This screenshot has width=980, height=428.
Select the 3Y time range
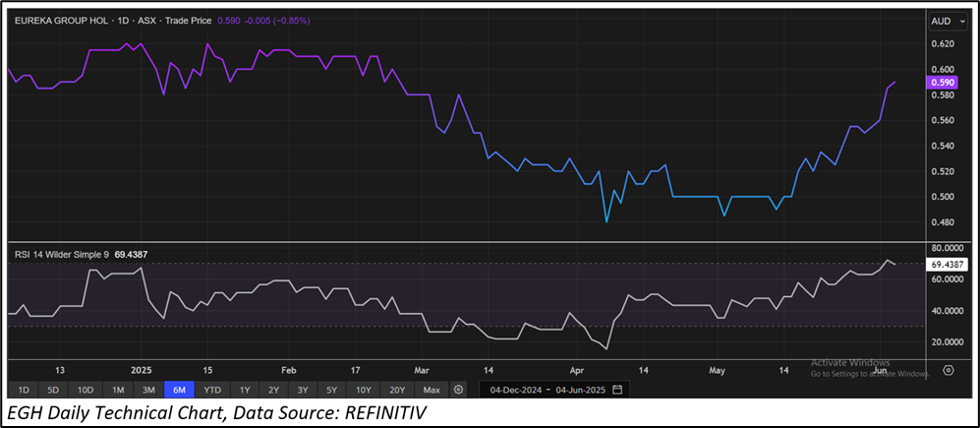[303, 390]
